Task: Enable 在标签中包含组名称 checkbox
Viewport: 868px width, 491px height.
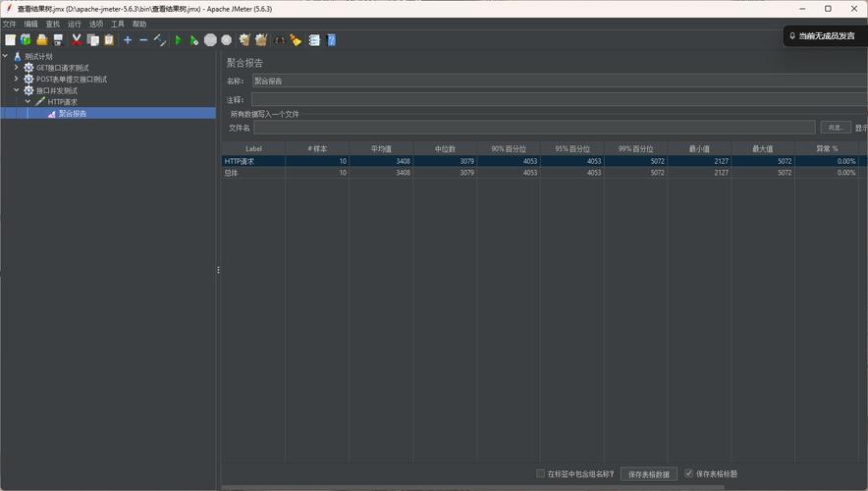Action: 540,473
